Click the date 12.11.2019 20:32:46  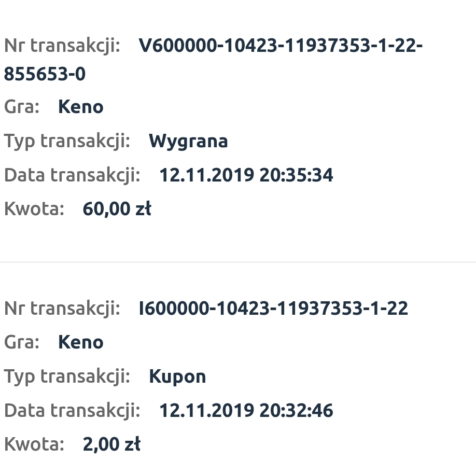coord(246,411)
